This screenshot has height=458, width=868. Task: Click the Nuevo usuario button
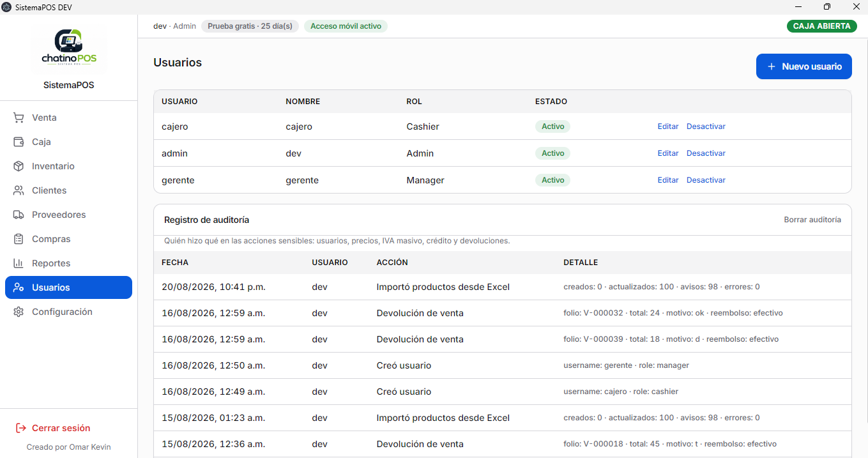coord(803,66)
